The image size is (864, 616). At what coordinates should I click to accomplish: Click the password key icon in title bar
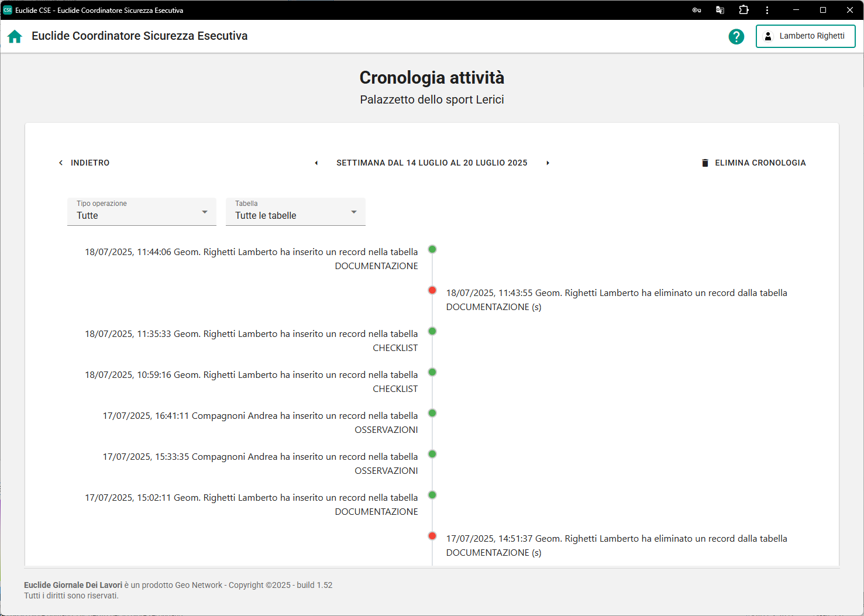tap(696, 10)
